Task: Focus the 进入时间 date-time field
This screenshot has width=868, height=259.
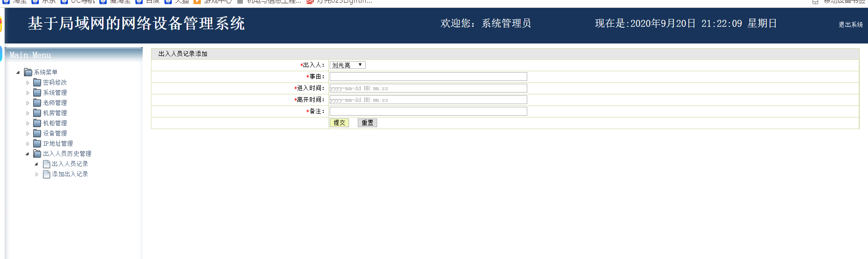Action: 428,88
